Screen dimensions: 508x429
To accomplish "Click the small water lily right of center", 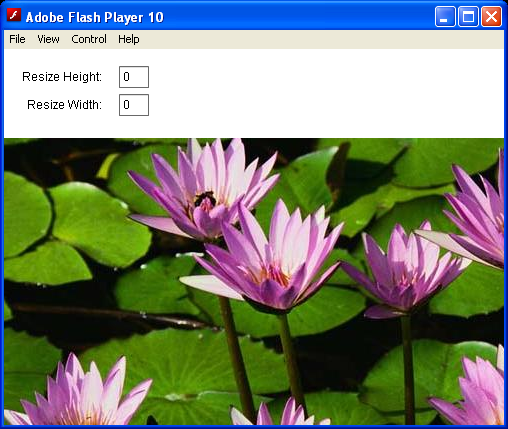I will point(405,270).
